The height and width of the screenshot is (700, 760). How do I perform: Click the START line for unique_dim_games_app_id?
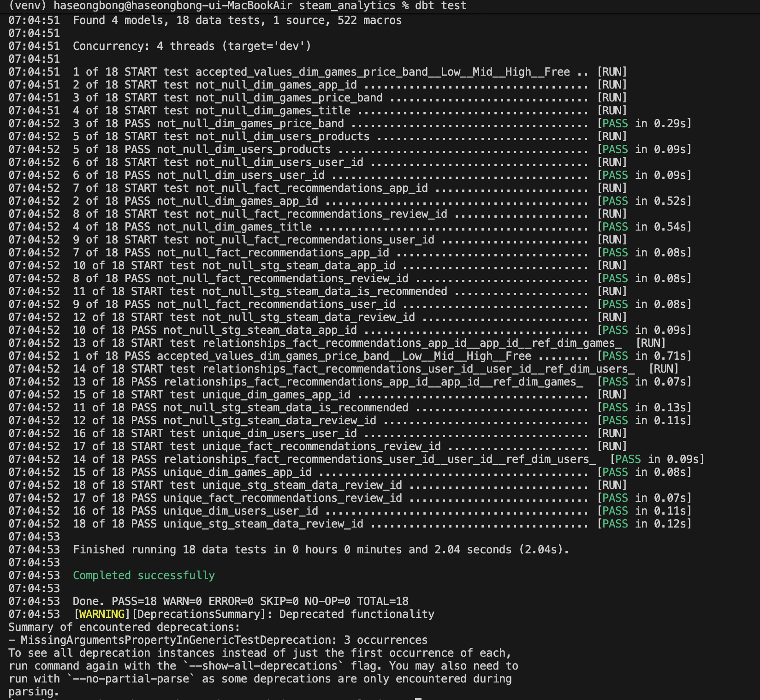(x=318, y=395)
